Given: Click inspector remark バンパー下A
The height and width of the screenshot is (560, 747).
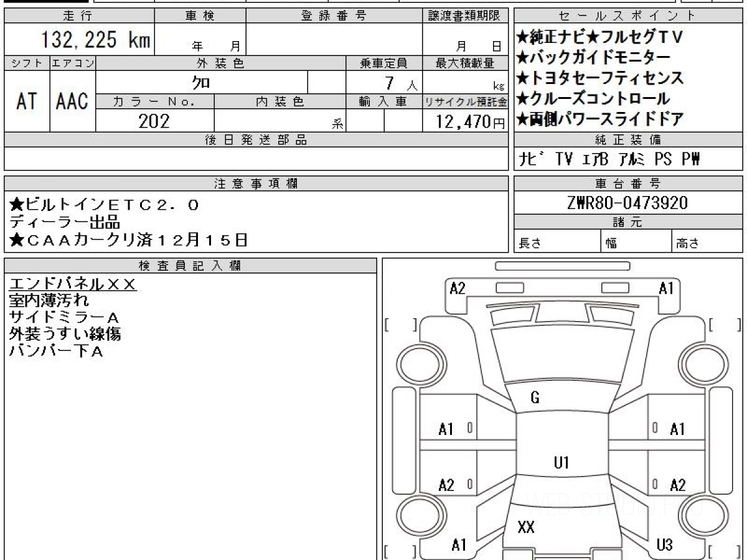Looking at the screenshot, I should pos(57,351).
